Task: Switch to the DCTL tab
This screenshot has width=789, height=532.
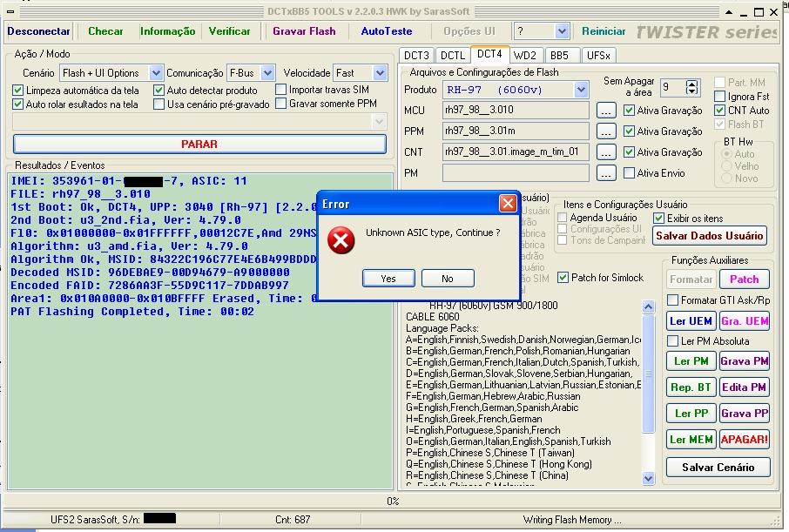Action: point(452,56)
